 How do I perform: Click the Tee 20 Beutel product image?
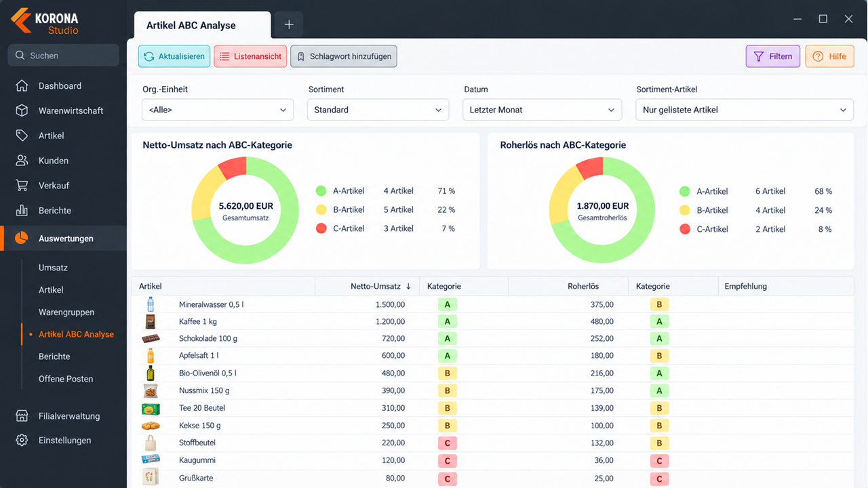151,409
